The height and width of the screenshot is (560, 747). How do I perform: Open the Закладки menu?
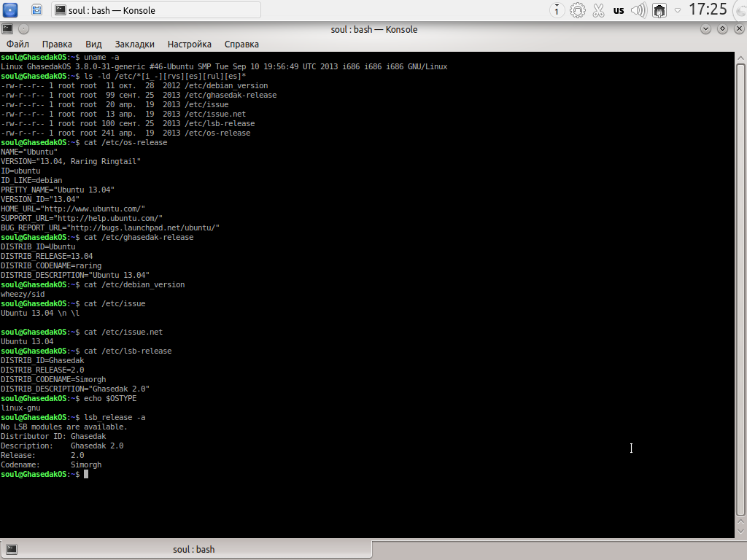[134, 44]
